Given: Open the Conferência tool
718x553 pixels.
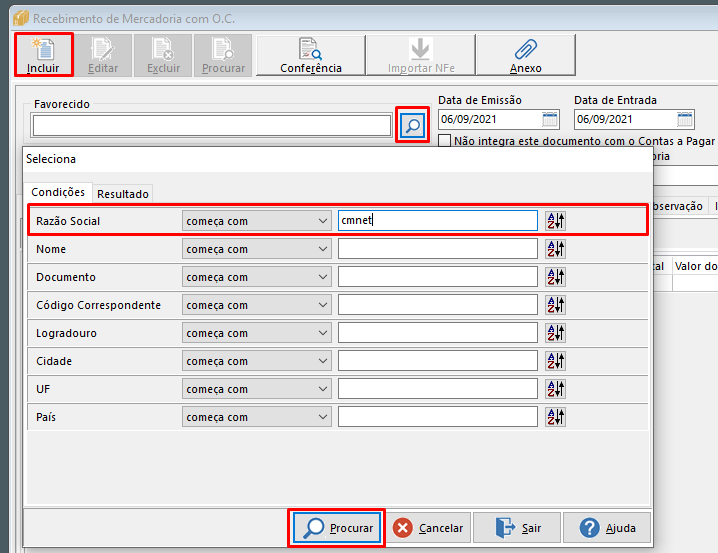Looking at the screenshot, I should click(x=311, y=55).
